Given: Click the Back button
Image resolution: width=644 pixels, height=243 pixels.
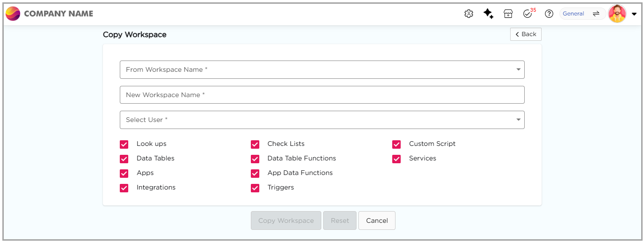Looking at the screenshot, I should tap(526, 34).
